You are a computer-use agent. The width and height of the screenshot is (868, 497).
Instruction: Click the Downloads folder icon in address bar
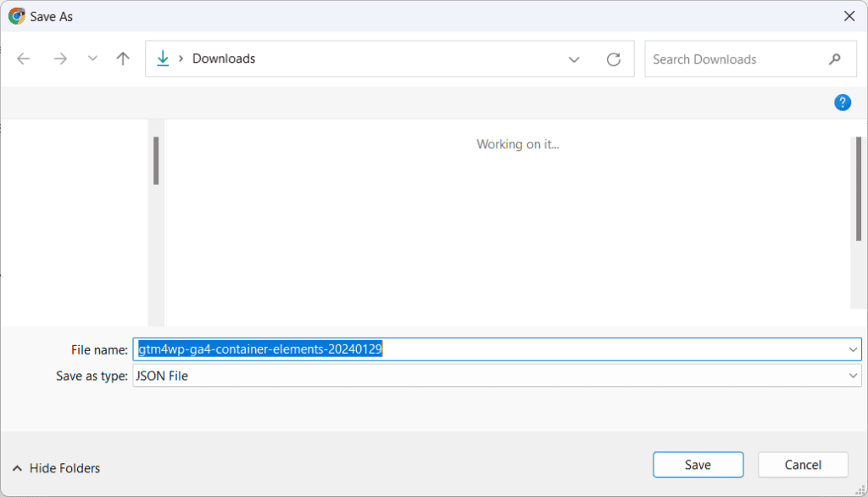point(163,59)
